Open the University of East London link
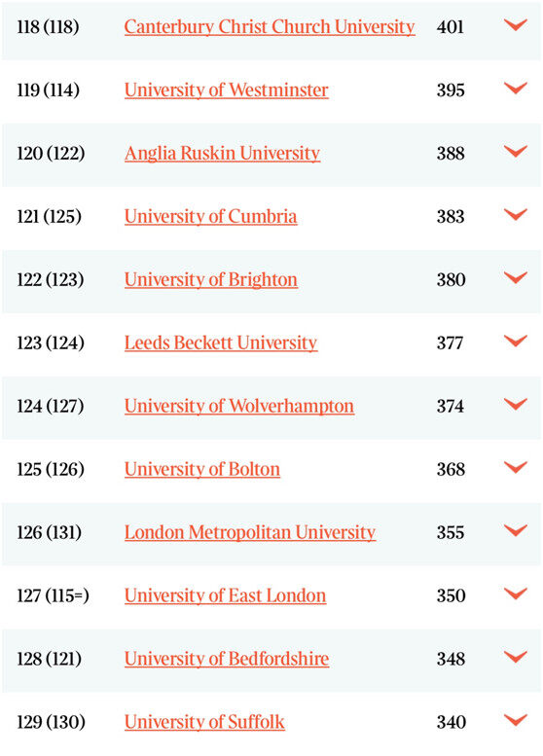 pyautogui.click(x=225, y=595)
